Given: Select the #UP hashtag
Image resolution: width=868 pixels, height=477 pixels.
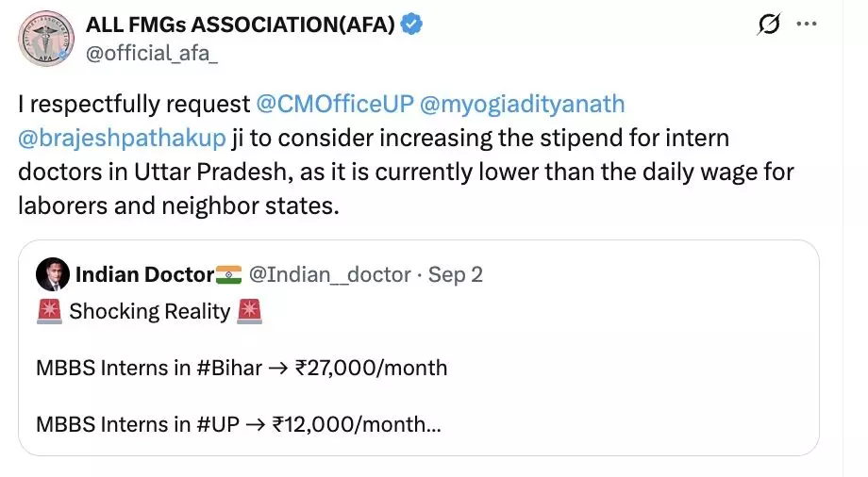Looking at the screenshot, I should click(x=218, y=423).
